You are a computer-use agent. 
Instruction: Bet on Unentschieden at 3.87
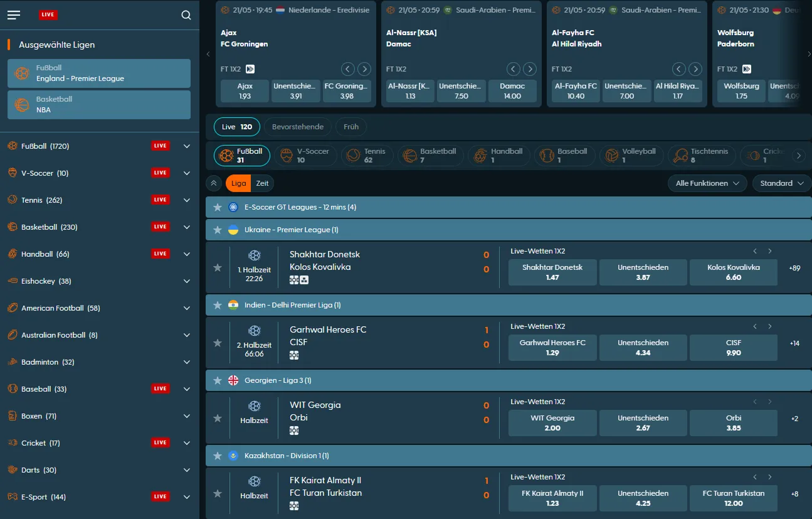[x=643, y=272]
